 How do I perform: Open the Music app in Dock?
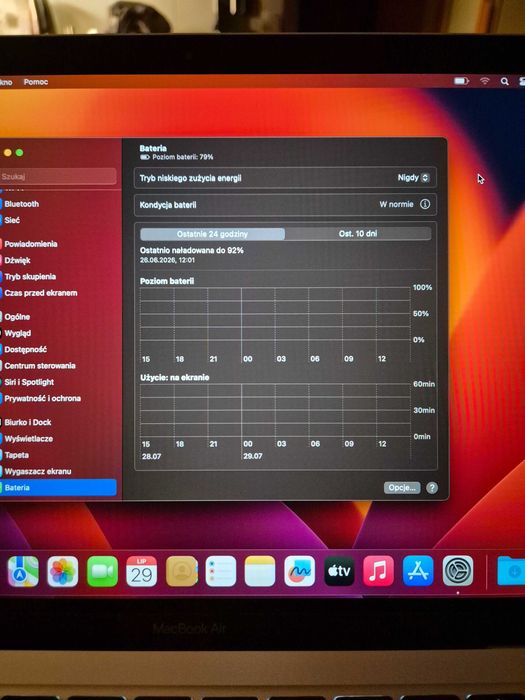[378, 571]
